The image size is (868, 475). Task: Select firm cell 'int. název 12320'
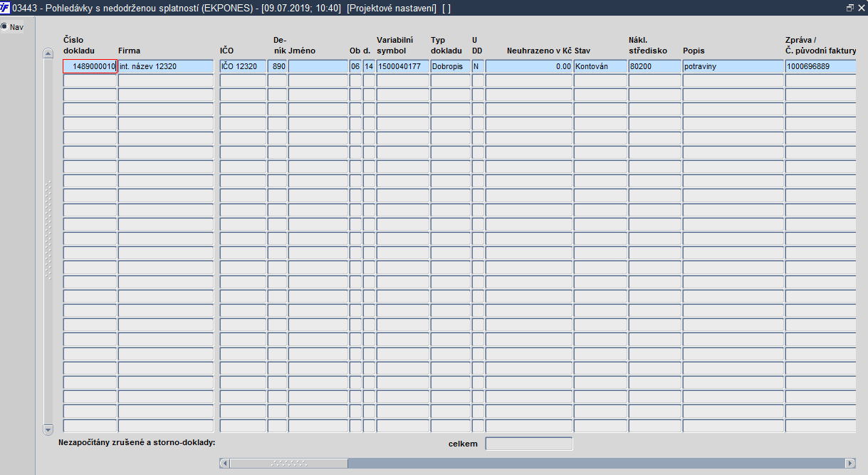click(166, 66)
